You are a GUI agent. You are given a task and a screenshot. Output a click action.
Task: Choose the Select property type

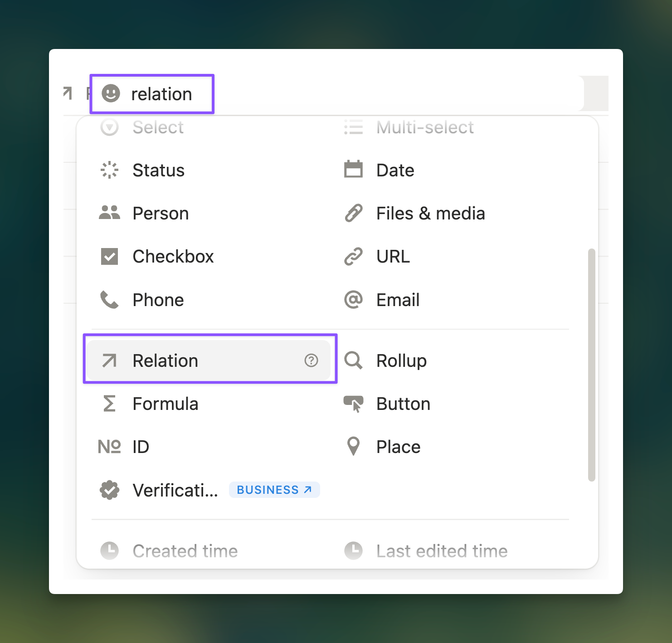158,127
